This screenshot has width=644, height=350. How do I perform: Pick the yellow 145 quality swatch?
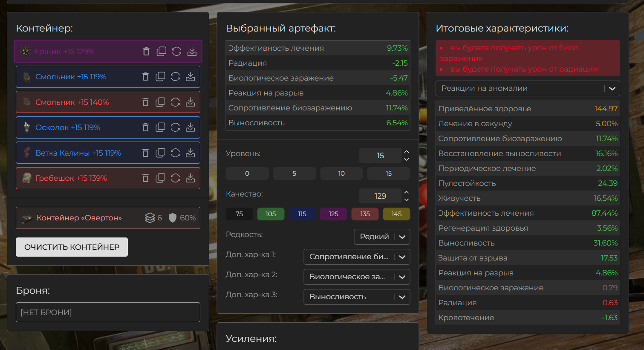[x=396, y=214]
